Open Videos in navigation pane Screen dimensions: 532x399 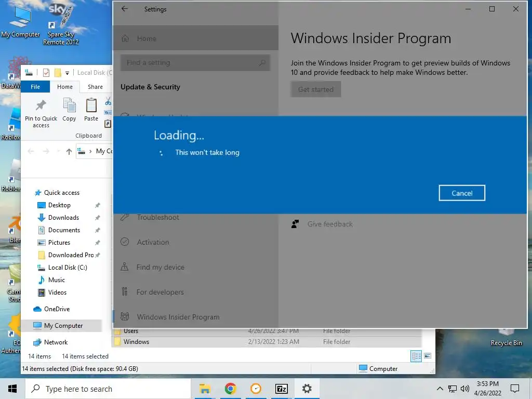coord(57,292)
